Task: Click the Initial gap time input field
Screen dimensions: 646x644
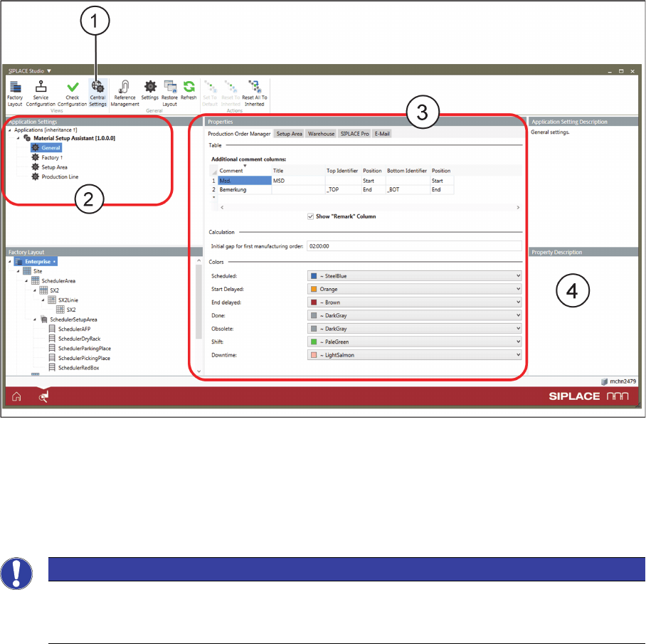Action: pyautogui.click(x=414, y=246)
